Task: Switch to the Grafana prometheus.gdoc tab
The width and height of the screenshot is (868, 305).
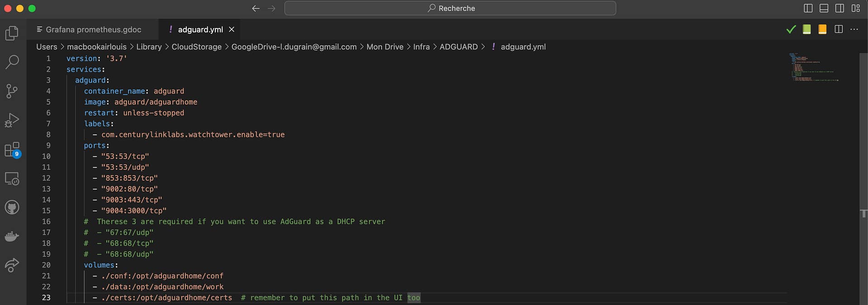Action: tap(93, 29)
